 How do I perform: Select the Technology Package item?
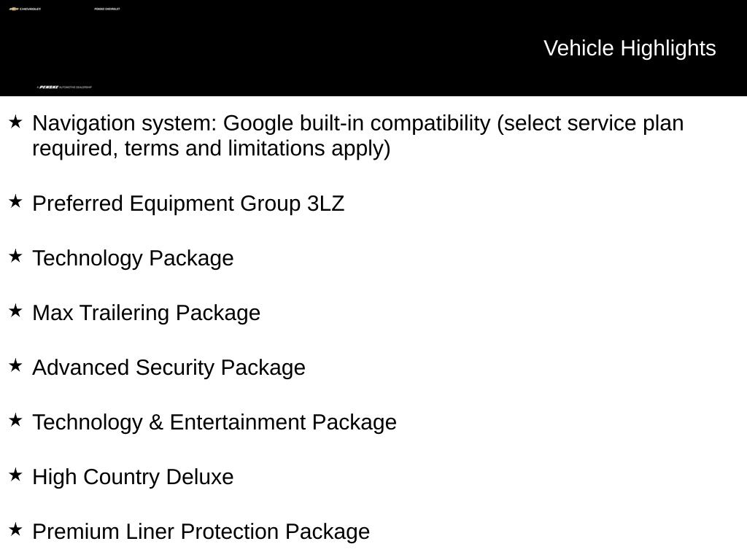(133, 259)
